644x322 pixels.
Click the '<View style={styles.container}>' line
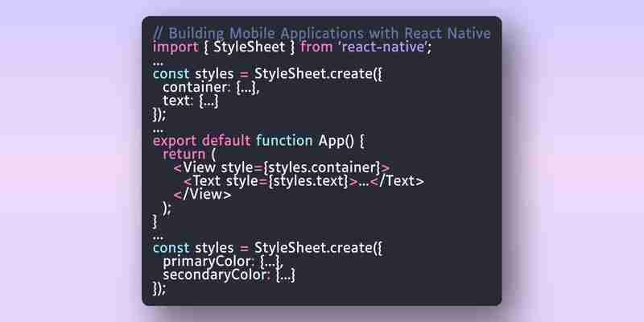[x=281, y=168]
